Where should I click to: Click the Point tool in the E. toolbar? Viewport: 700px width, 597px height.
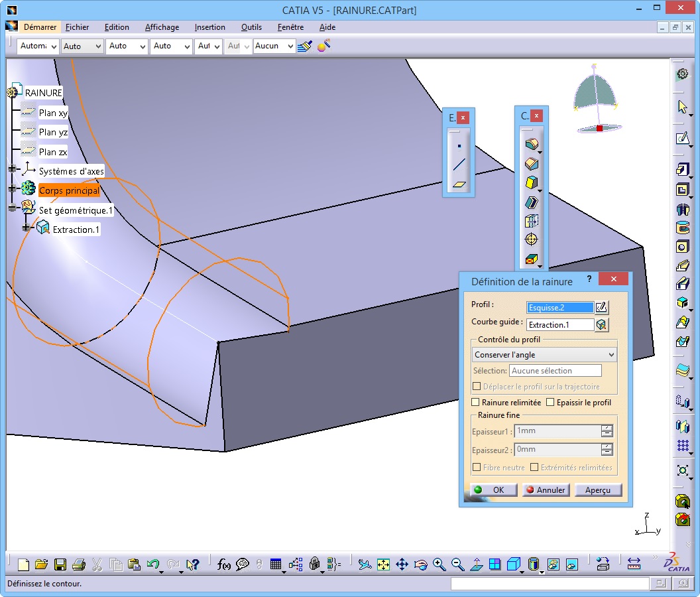(x=459, y=146)
